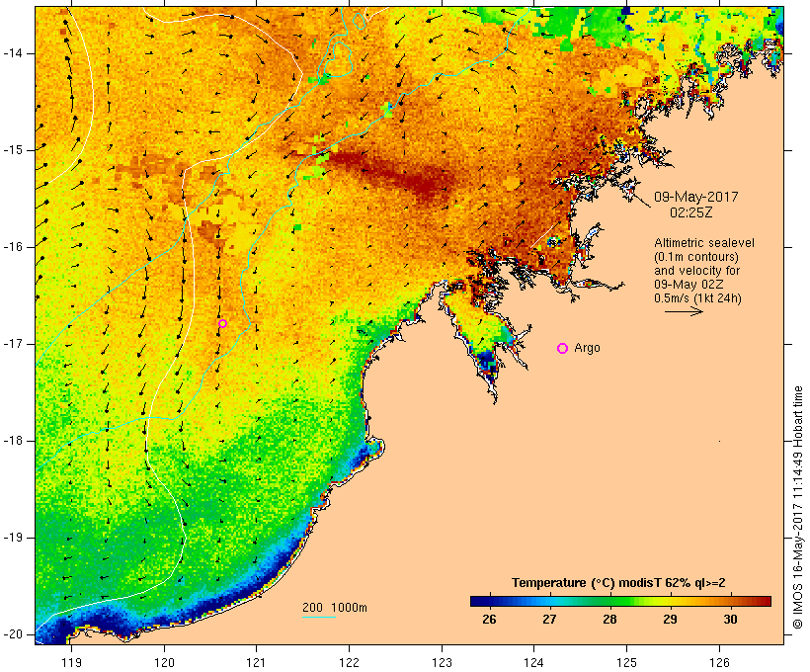Click the longitude axis label '126'

[x=719, y=662]
